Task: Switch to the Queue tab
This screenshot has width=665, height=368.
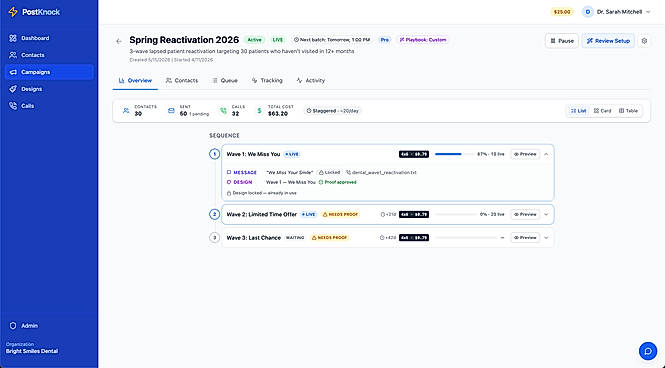Action: tap(225, 81)
